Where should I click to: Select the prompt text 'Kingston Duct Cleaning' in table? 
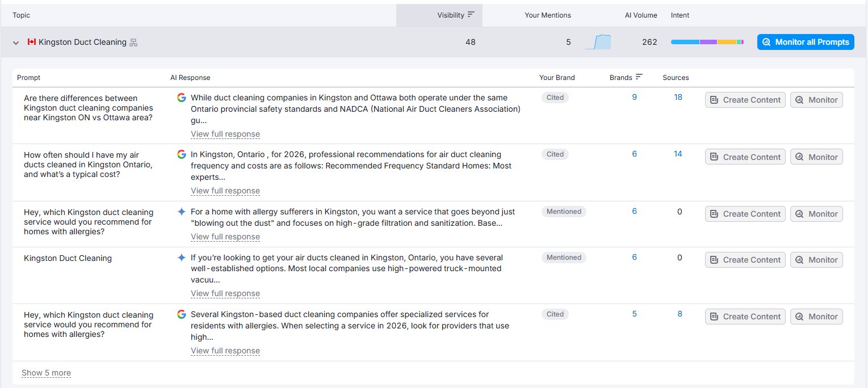tap(68, 258)
